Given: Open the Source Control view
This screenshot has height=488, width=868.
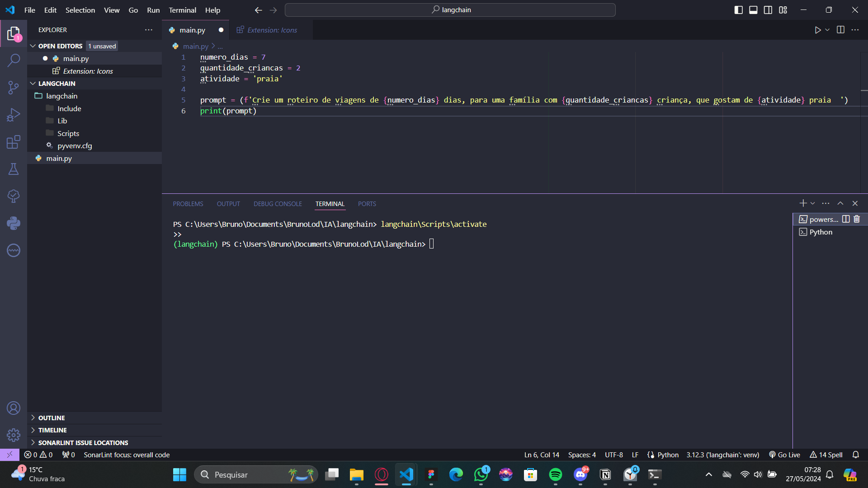Looking at the screenshot, I should click(14, 87).
